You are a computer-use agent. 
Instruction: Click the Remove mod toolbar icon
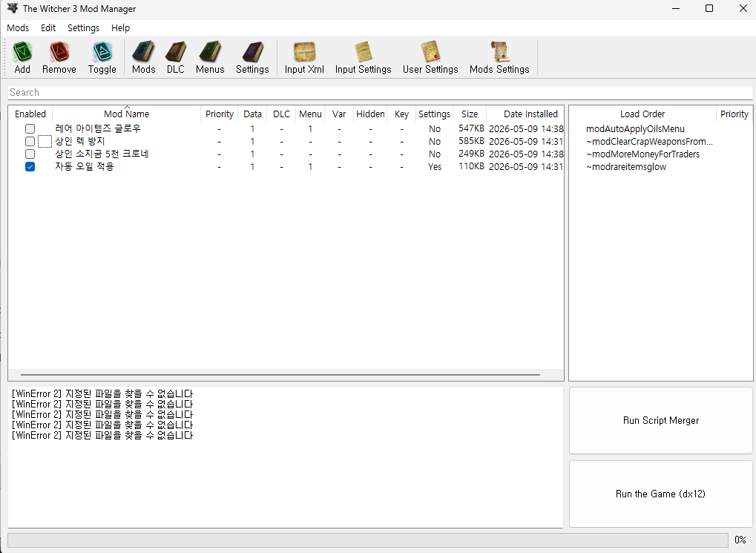tap(59, 52)
